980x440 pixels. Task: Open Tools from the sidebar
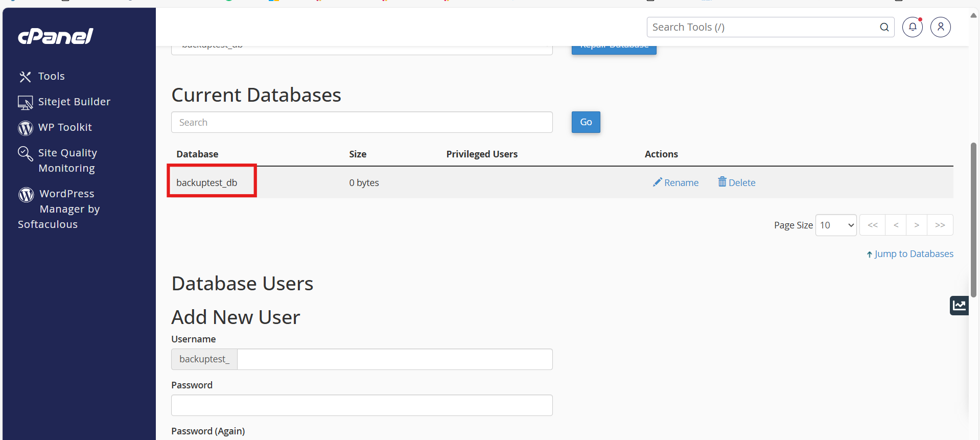[x=51, y=76]
